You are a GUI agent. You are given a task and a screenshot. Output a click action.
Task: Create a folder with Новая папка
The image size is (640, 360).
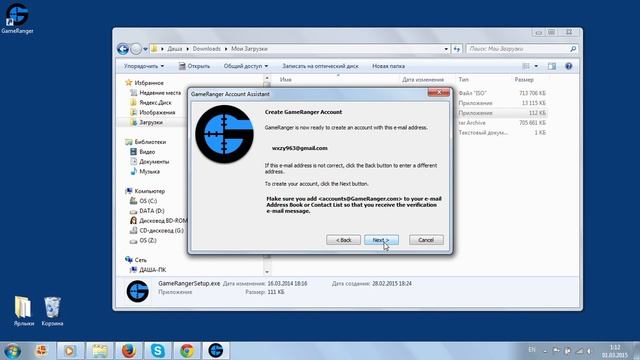(389, 66)
